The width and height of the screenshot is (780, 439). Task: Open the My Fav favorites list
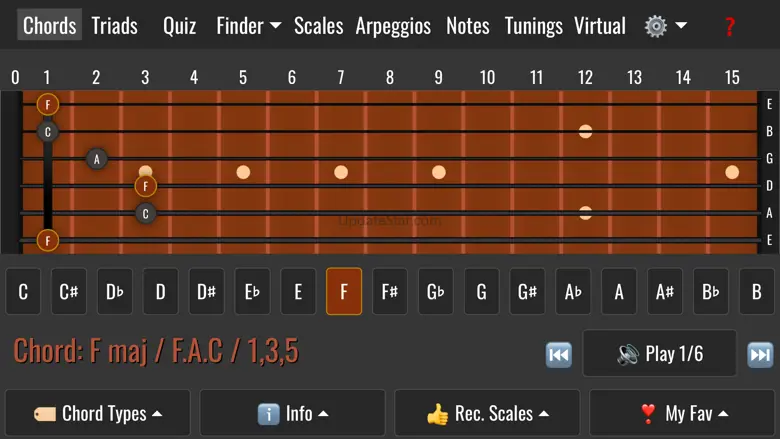coord(683,413)
